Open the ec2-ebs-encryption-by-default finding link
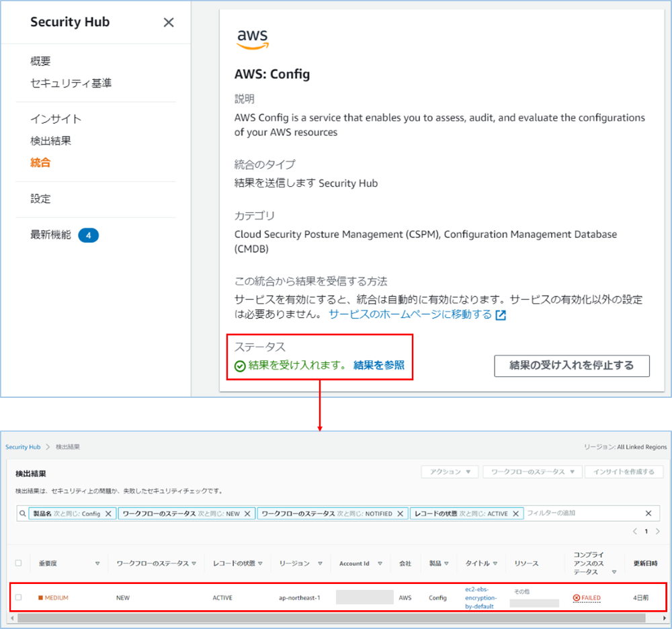Screen dimensions: 672x629 pyautogui.click(x=481, y=597)
